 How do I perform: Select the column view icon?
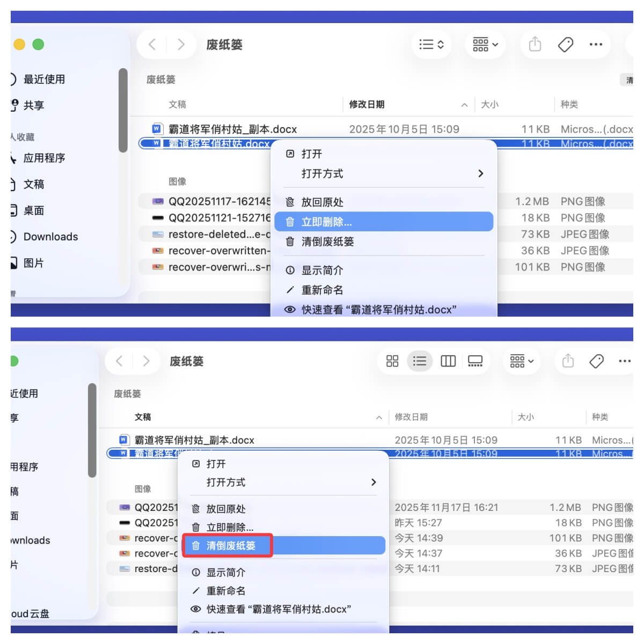448,361
